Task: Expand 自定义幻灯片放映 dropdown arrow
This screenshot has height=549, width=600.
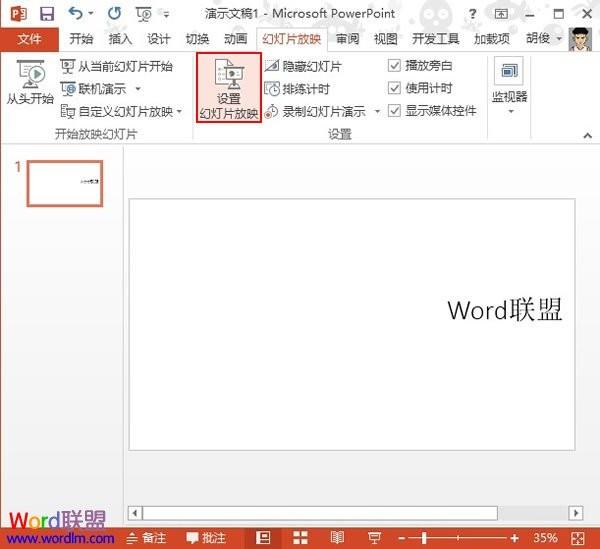Action: click(x=179, y=112)
